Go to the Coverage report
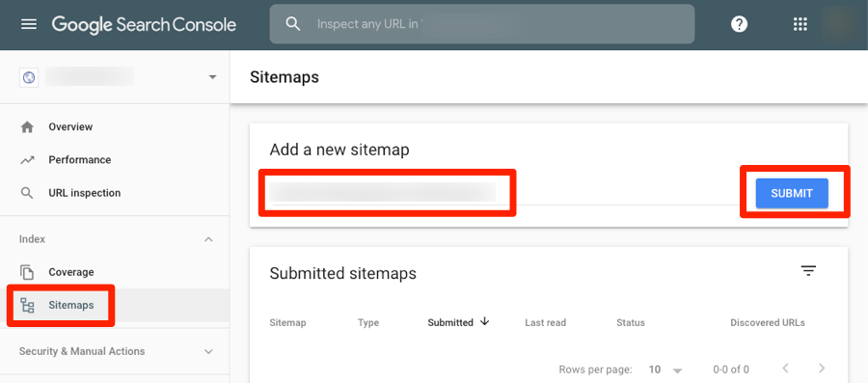 coord(70,272)
